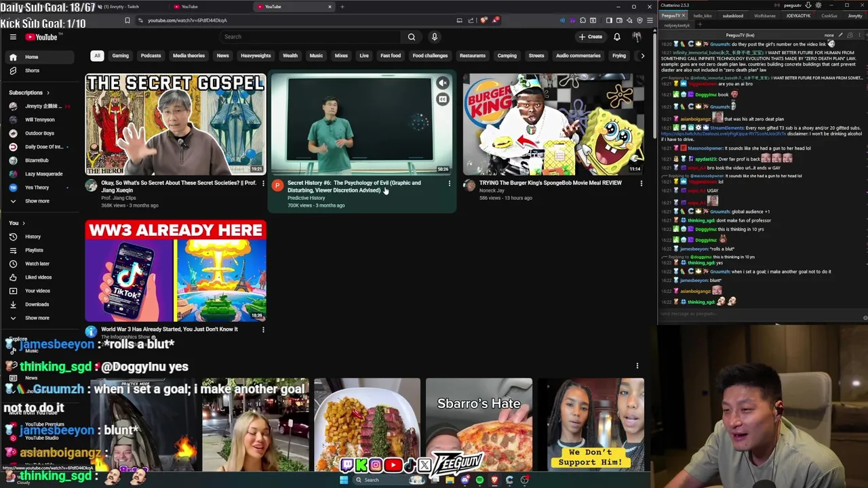Select the All filter chip
This screenshot has height=488, width=868.
pyautogui.click(x=97, y=56)
